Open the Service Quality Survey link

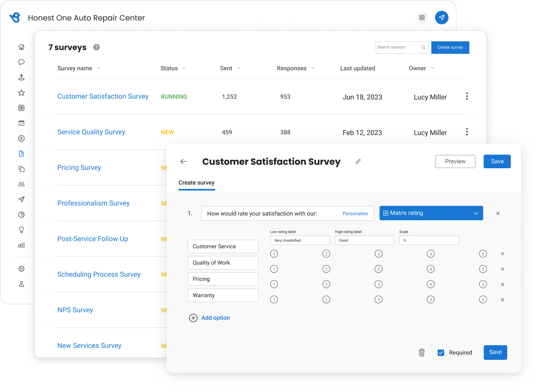[x=91, y=132]
